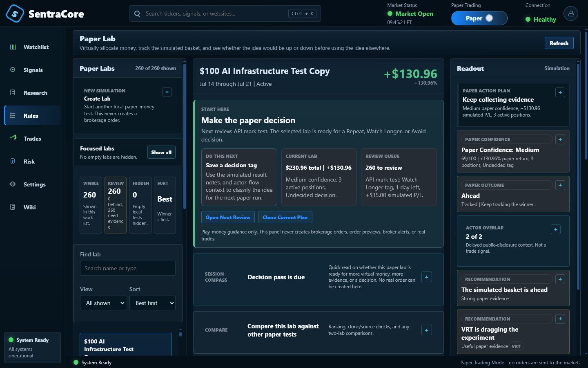Click the Simulation label in Readout
The width and height of the screenshot is (588, 368).
pyautogui.click(x=557, y=68)
